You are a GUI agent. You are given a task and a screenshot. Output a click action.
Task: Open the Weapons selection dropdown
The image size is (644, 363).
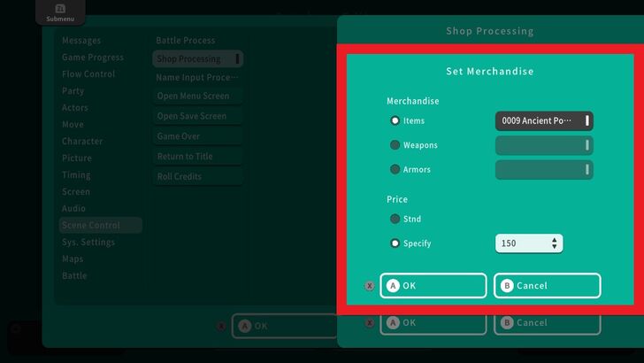tap(543, 145)
